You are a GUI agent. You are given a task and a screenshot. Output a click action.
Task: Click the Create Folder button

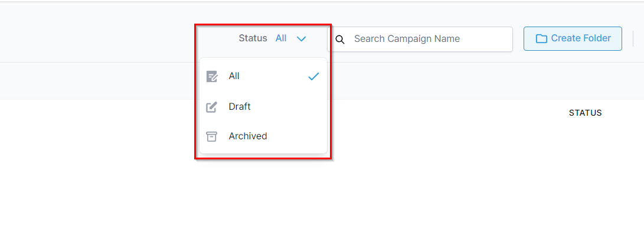pyautogui.click(x=573, y=38)
